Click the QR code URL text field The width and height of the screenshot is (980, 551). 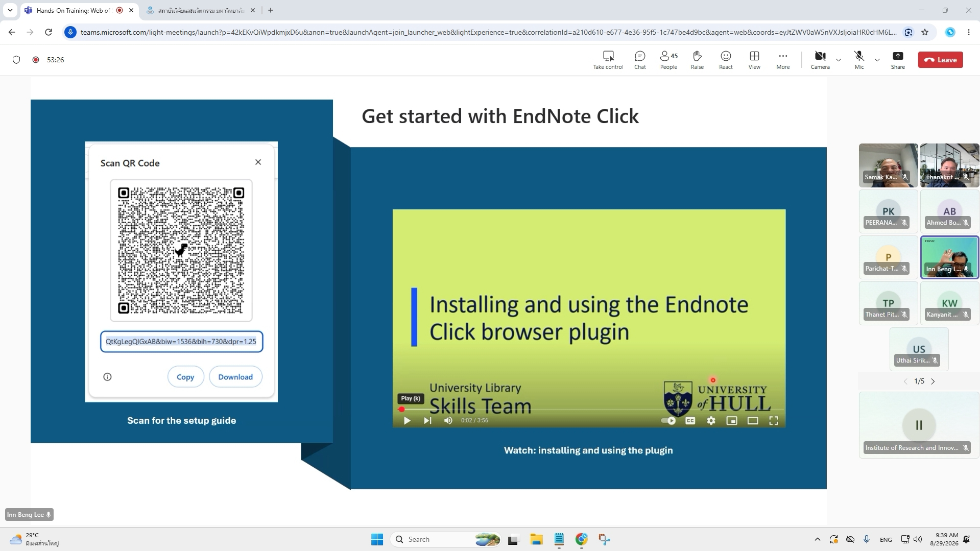click(181, 342)
